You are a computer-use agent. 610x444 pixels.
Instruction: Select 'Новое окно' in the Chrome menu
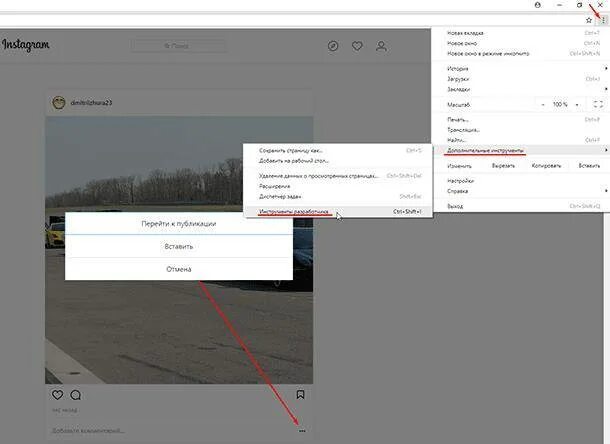click(520, 43)
